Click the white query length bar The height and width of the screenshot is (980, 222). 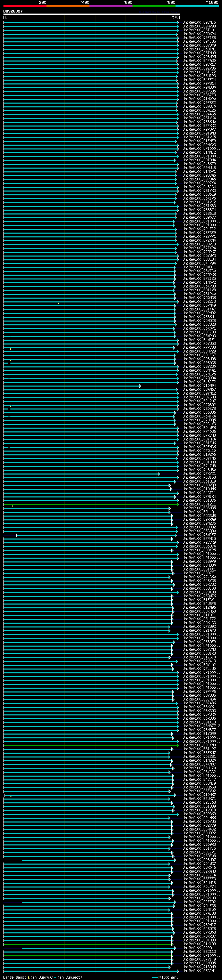pos(92,15)
